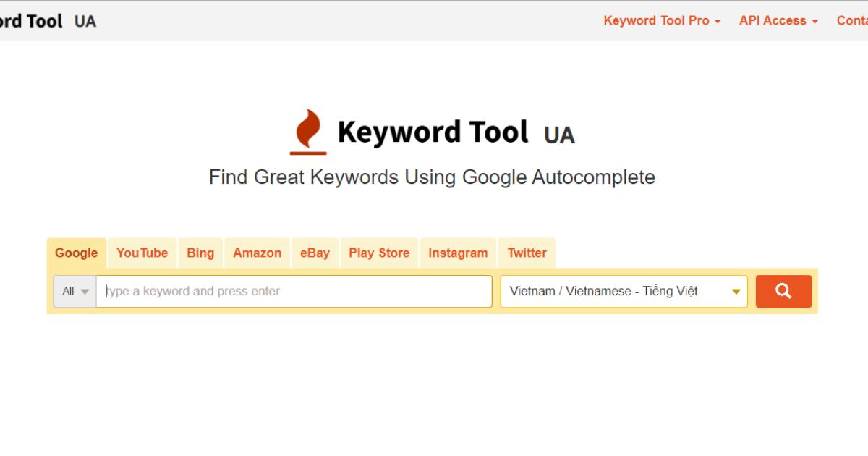Switch to the Twitter tab

point(527,253)
